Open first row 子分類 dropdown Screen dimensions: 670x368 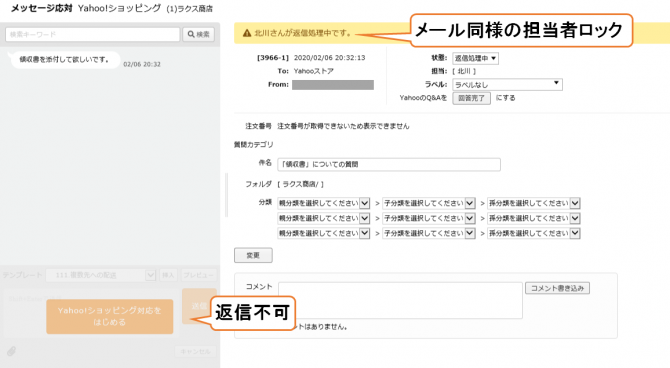pos(429,203)
